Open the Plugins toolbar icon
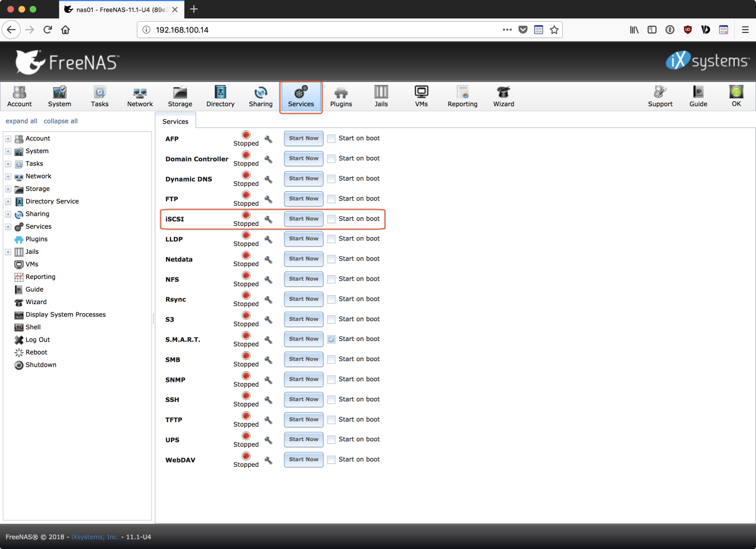This screenshot has height=549, width=756. tap(341, 96)
